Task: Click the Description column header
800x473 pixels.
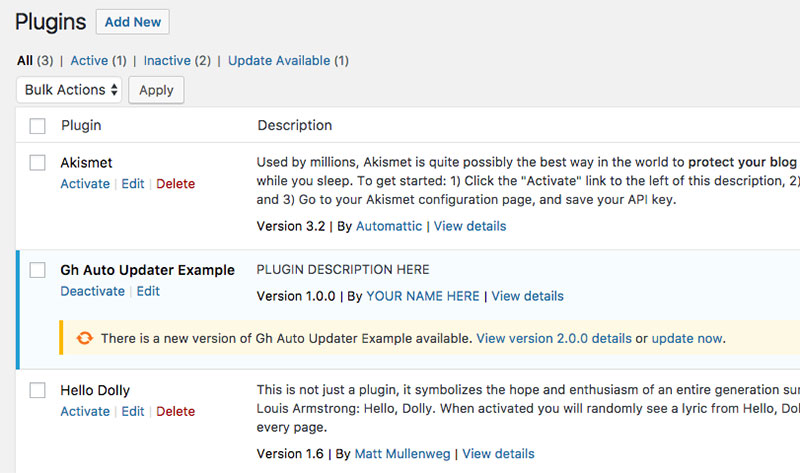Action: (x=294, y=126)
